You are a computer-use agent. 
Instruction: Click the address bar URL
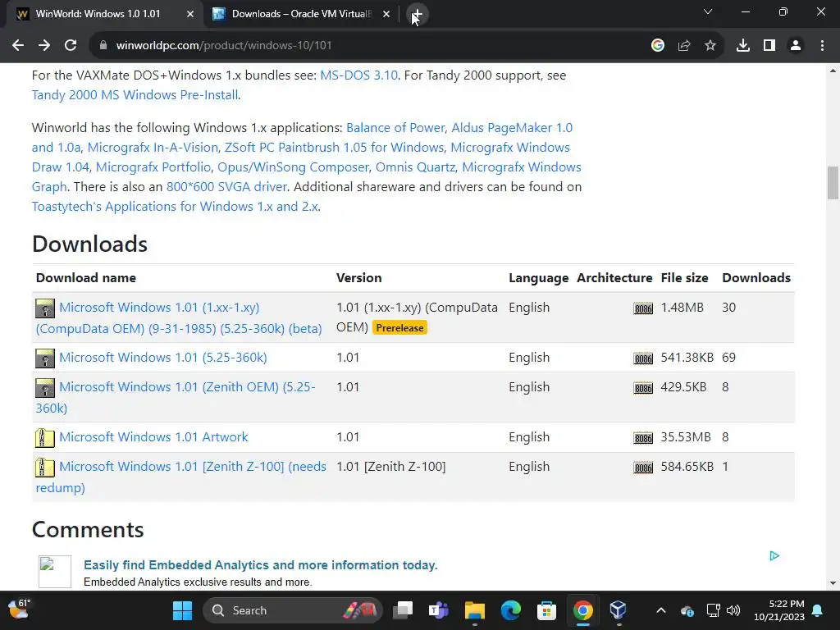pos(224,46)
